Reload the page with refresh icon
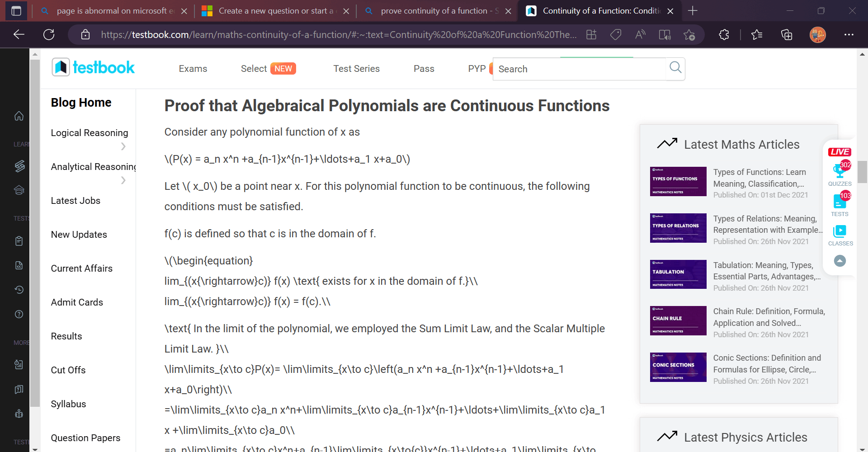Viewport: 868px width, 452px height. coord(49,34)
